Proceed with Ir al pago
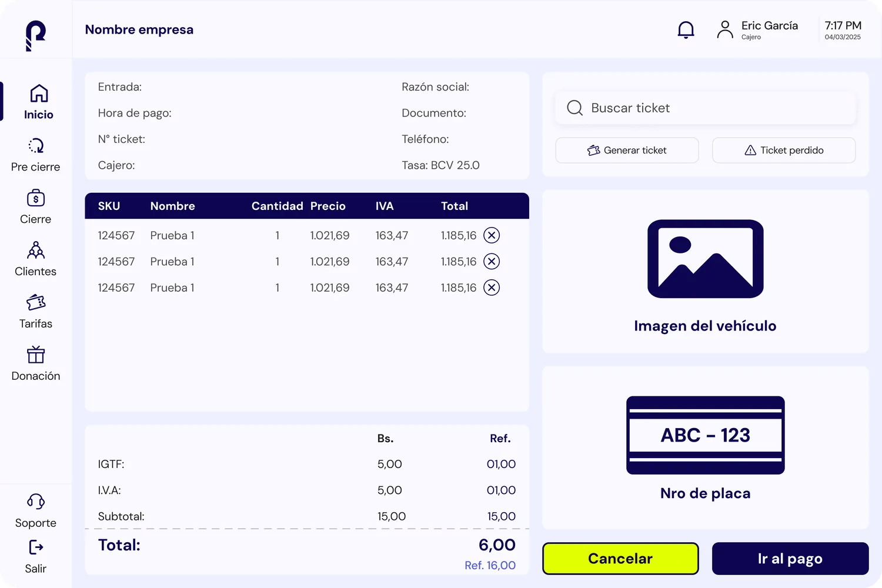The width and height of the screenshot is (882, 588). tap(790, 559)
